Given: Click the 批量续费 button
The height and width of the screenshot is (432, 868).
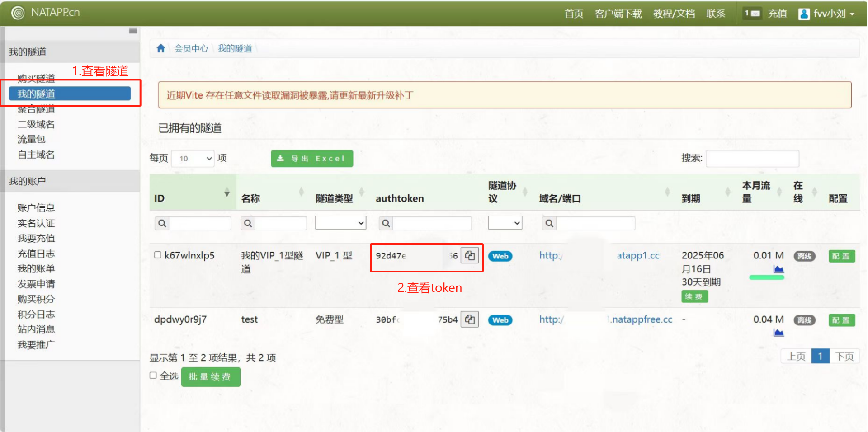Looking at the screenshot, I should click(211, 377).
